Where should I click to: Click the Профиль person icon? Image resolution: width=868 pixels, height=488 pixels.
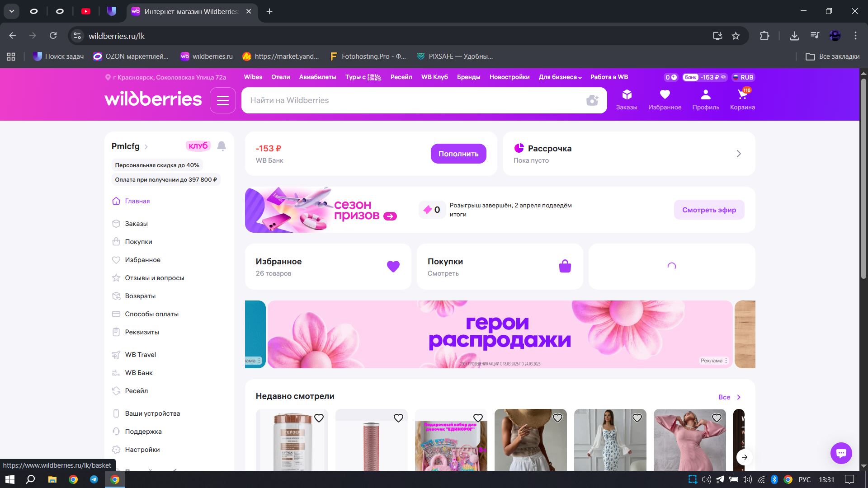point(705,95)
